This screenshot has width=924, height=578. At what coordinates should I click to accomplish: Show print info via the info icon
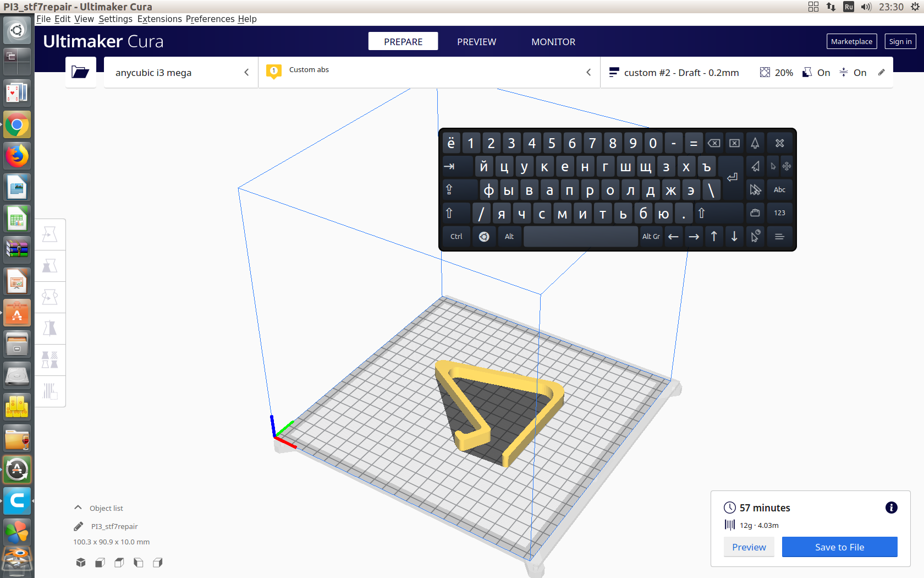coord(892,508)
